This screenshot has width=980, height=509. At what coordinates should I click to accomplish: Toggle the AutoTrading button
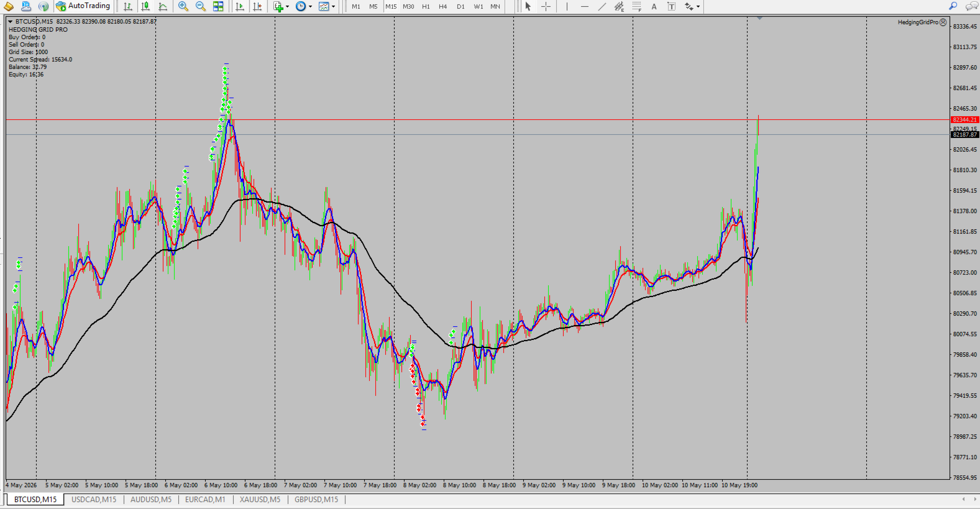click(83, 6)
